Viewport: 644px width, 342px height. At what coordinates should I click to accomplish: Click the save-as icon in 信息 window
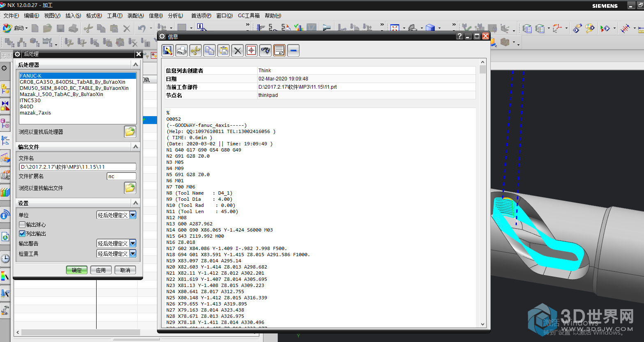pos(168,50)
